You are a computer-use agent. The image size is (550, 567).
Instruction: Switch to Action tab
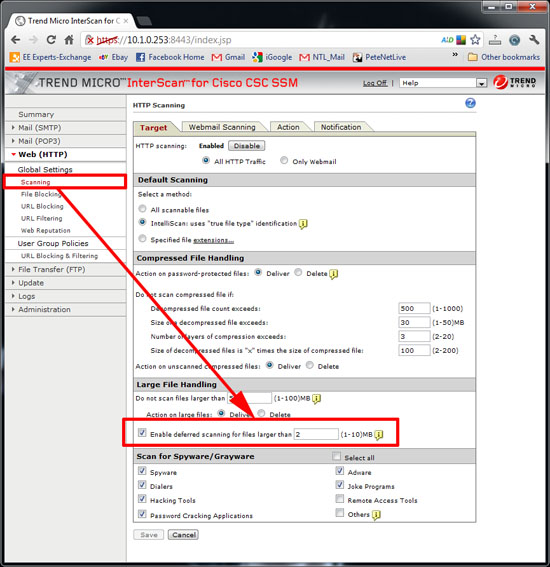[x=288, y=127]
